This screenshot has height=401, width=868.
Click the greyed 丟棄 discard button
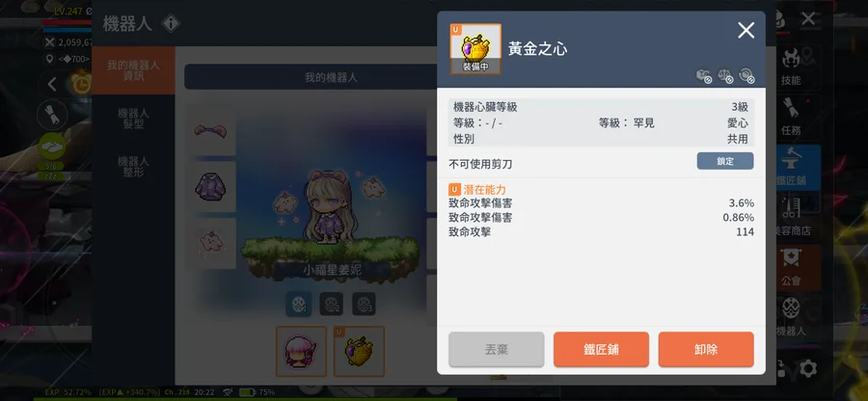[497, 349]
